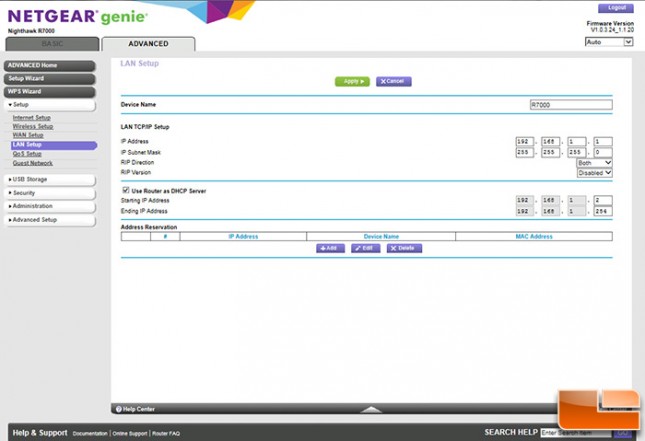Expand the help panel arrow at bottom

(x=371, y=409)
